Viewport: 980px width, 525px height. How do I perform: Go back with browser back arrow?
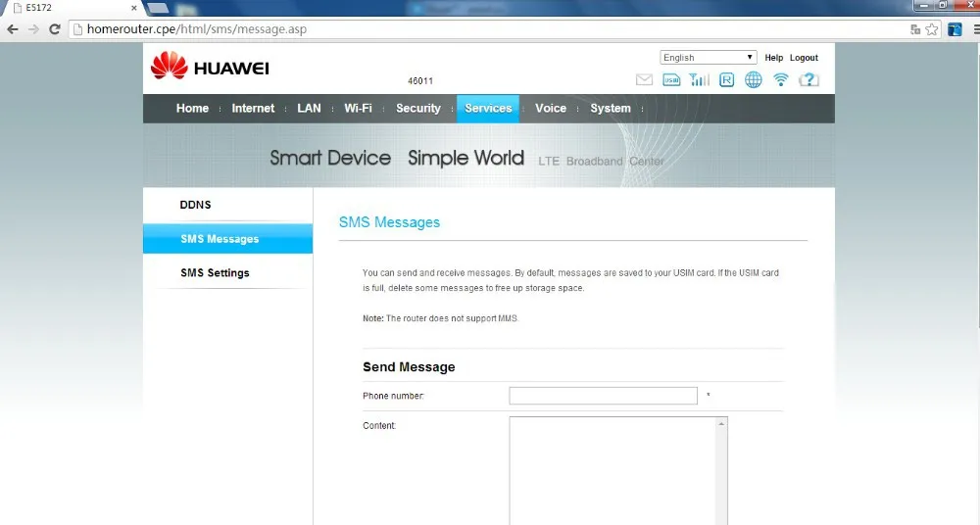pyautogui.click(x=13, y=29)
